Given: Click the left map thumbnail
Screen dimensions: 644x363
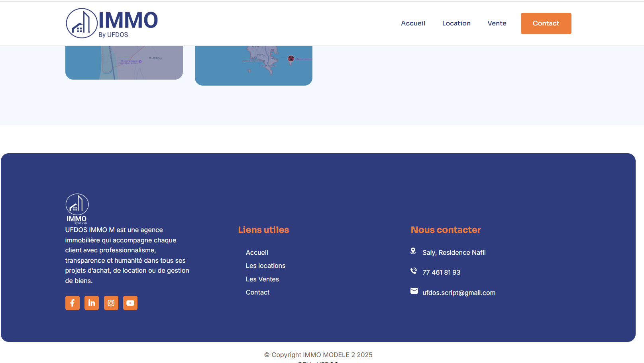Looking at the screenshot, I should [124, 62].
